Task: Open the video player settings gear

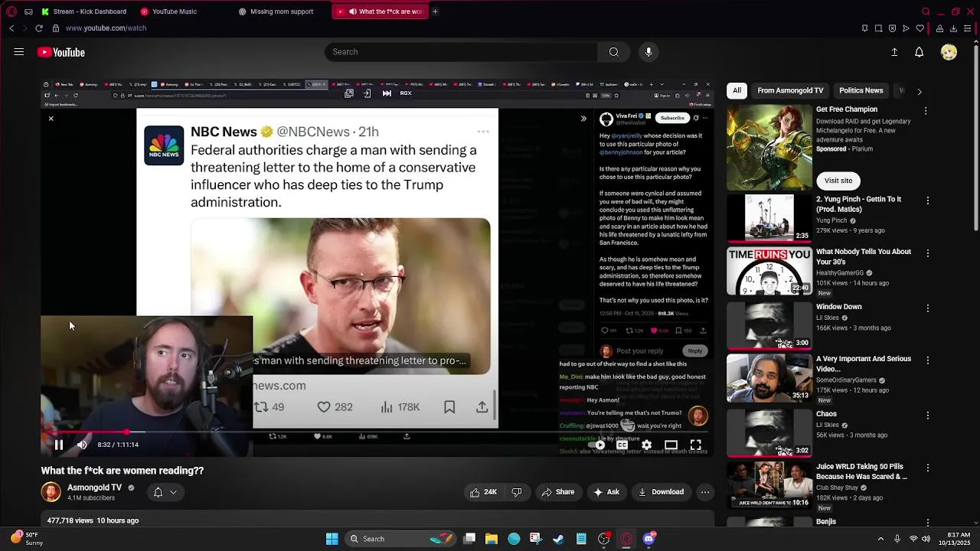Action: tap(646, 445)
